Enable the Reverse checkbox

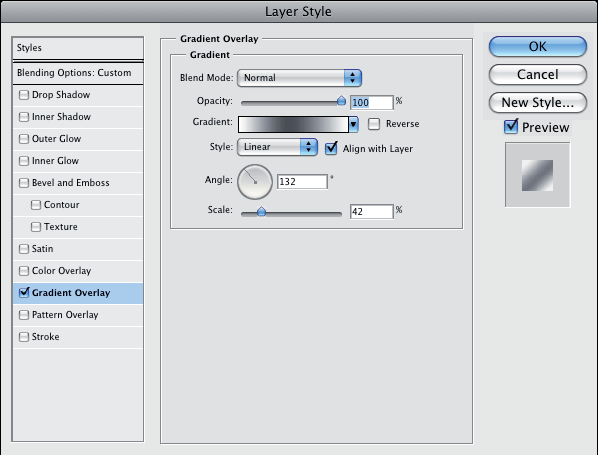coord(374,124)
